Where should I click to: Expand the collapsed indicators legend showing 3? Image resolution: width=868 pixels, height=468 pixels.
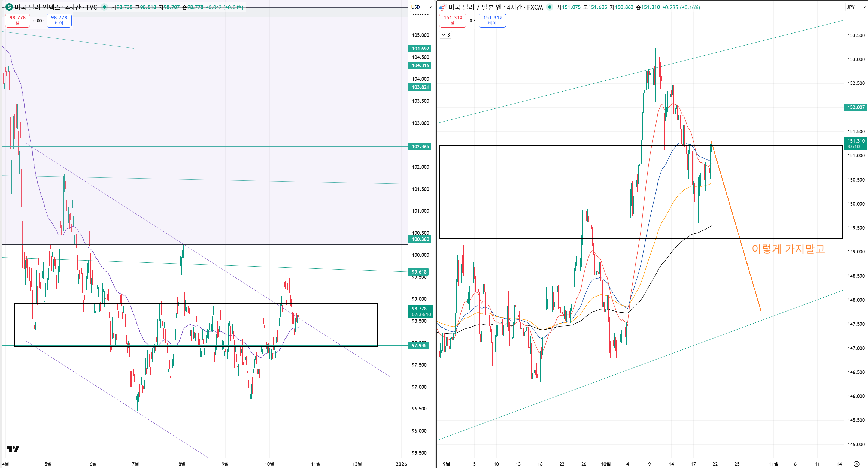point(445,35)
